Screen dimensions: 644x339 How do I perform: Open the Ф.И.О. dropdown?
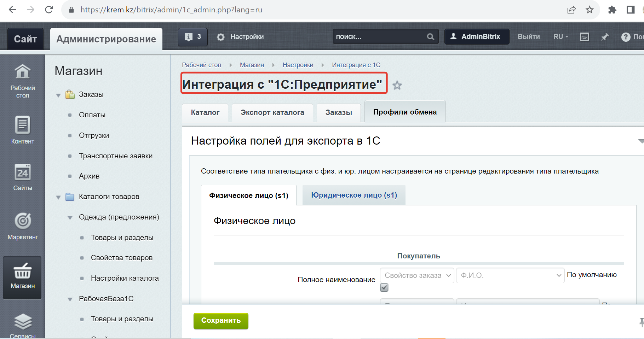click(x=510, y=275)
